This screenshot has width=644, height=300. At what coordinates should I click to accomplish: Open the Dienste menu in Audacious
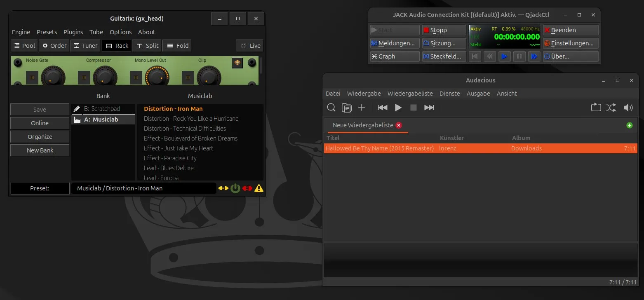[449, 94]
